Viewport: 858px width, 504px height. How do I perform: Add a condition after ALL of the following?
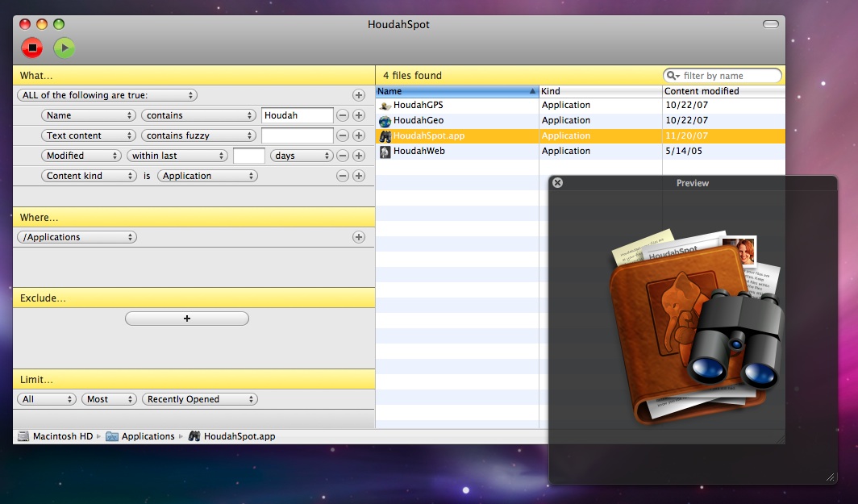(x=358, y=95)
